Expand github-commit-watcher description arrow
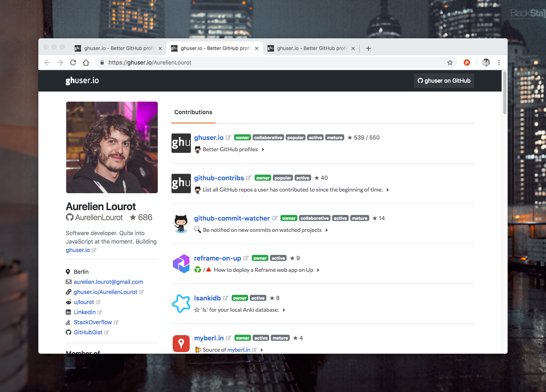Screen dimensions: 546x392 click(x=327, y=230)
